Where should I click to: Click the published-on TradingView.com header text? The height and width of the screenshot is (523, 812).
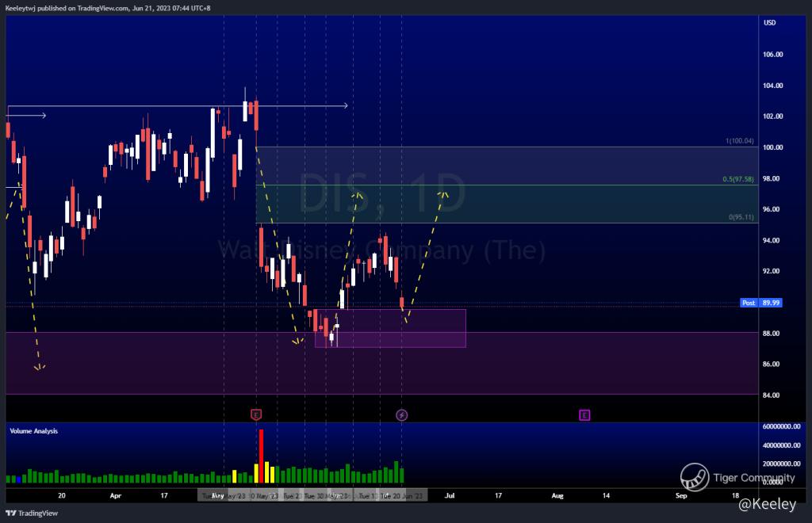[108, 8]
